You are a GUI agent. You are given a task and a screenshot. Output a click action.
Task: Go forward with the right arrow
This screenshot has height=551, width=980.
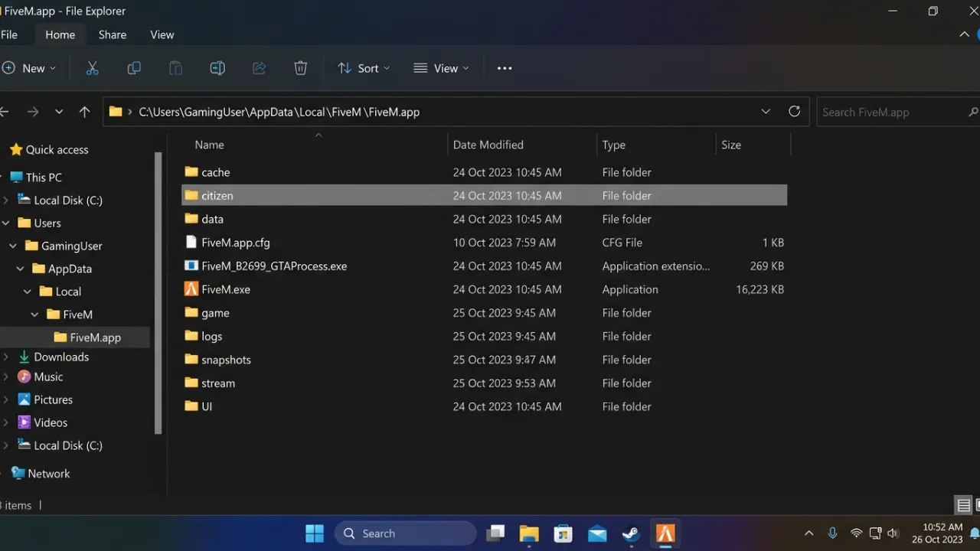33,112
